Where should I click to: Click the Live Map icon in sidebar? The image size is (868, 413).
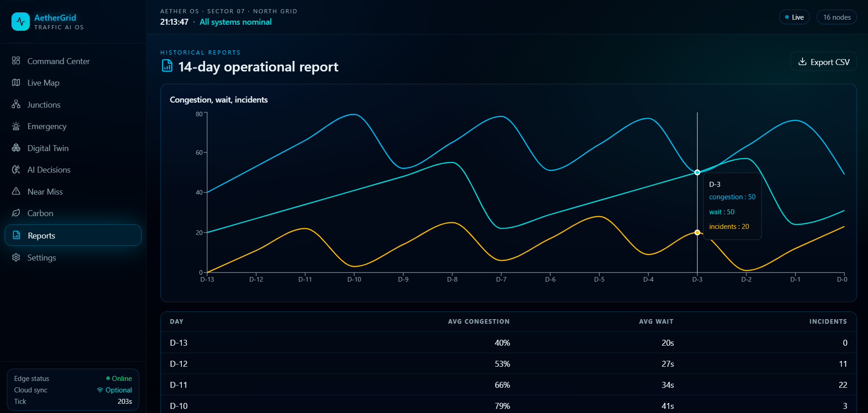(x=16, y=82)
